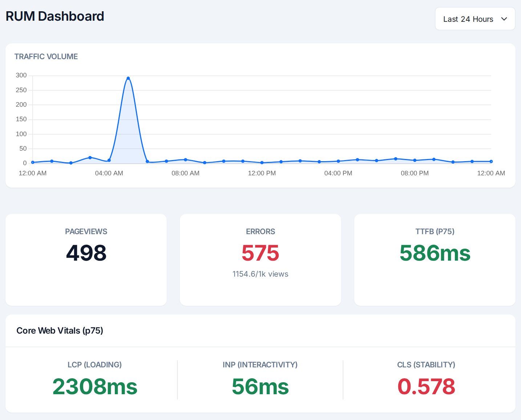This screenshot has width=521, height=420.
Task: Click the 300 y-axis label
Action: (x=21, y=76)
